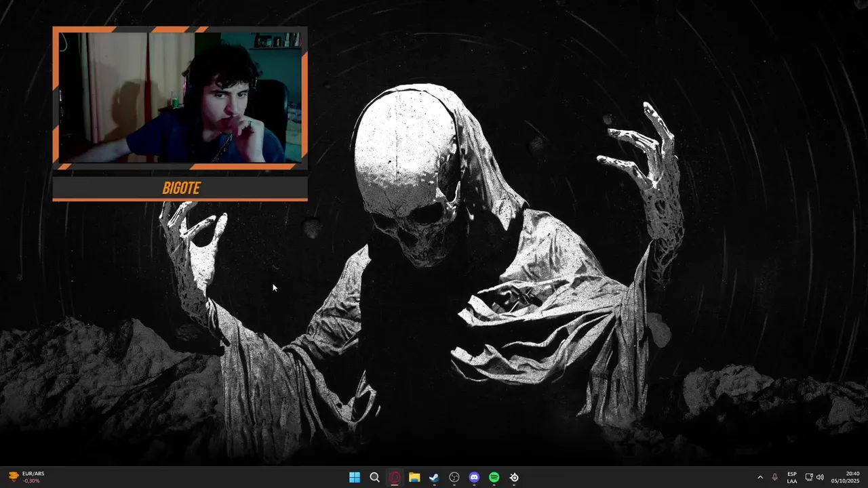Open the Opera GX browser icon

(x=395, y=477)
